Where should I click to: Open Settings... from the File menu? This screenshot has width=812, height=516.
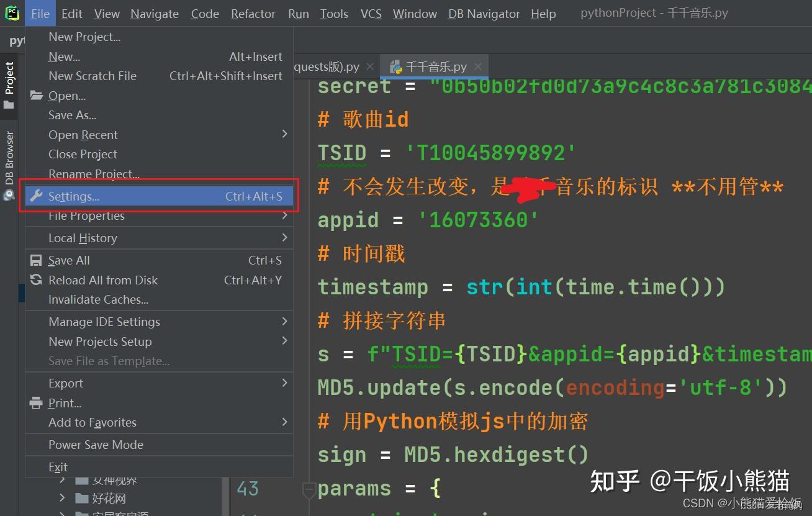(x=159, y=196)
